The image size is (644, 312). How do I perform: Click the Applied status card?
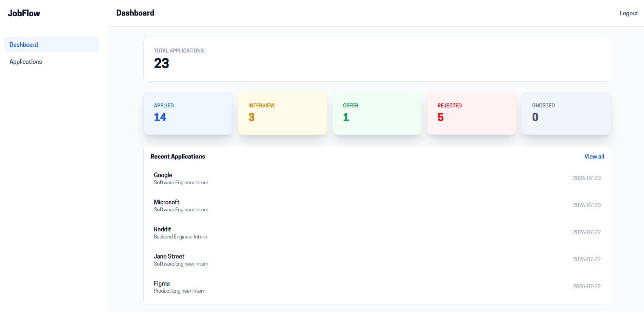[188, 113]
